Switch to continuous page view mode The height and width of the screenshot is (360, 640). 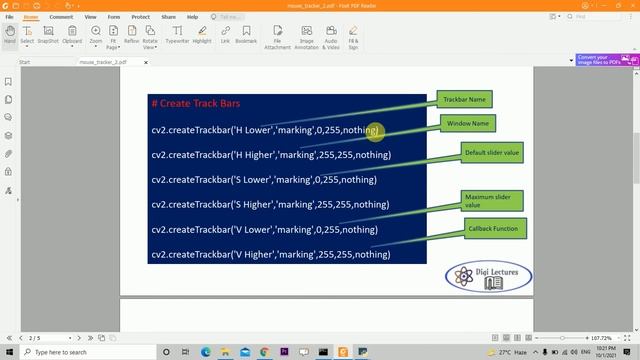pos(506,338)
